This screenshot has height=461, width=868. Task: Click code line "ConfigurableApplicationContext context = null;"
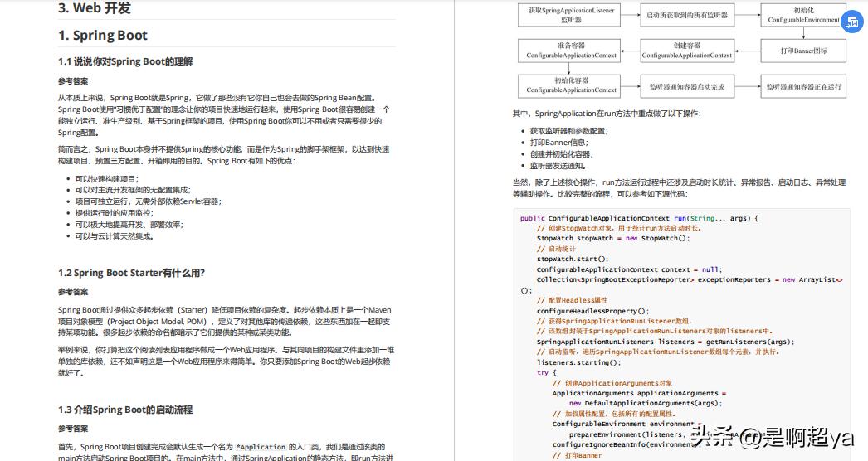[x=629, y=269]
